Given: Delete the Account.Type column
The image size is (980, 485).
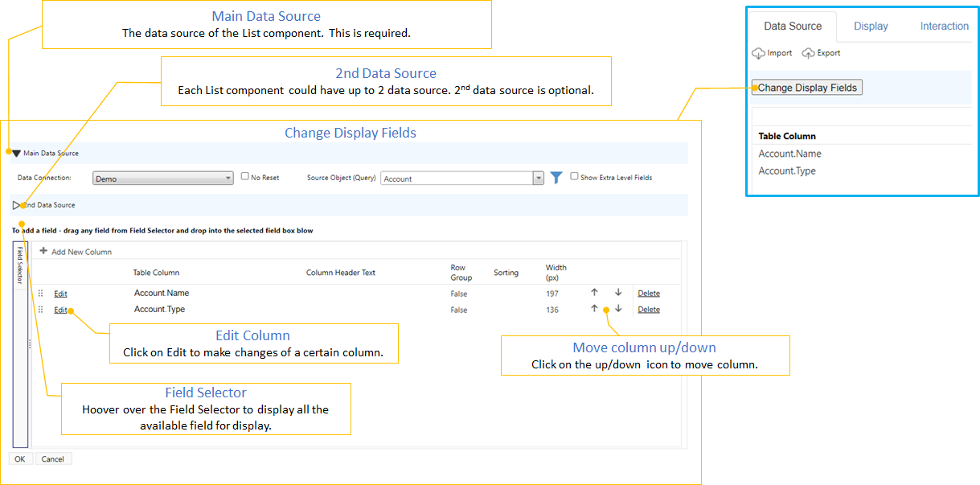Looking at the screenshot, I should tap(649, 310).
